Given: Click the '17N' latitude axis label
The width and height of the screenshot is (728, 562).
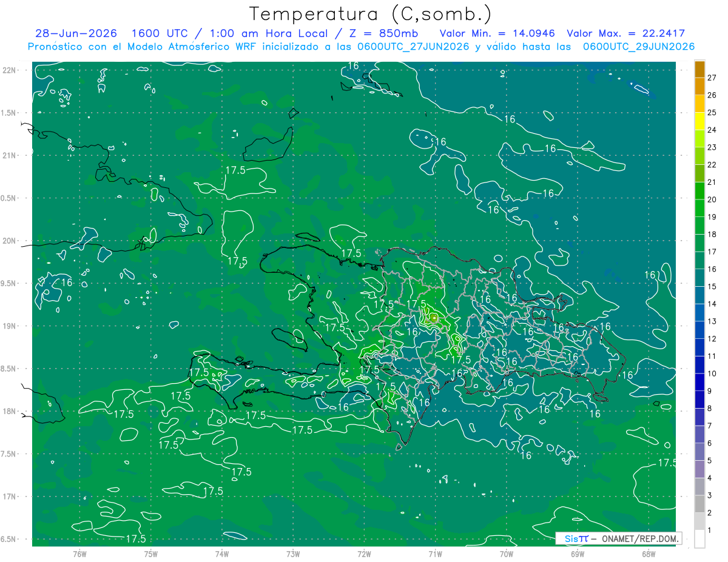Looking at the screenshot, I should [x=10, y=497].
